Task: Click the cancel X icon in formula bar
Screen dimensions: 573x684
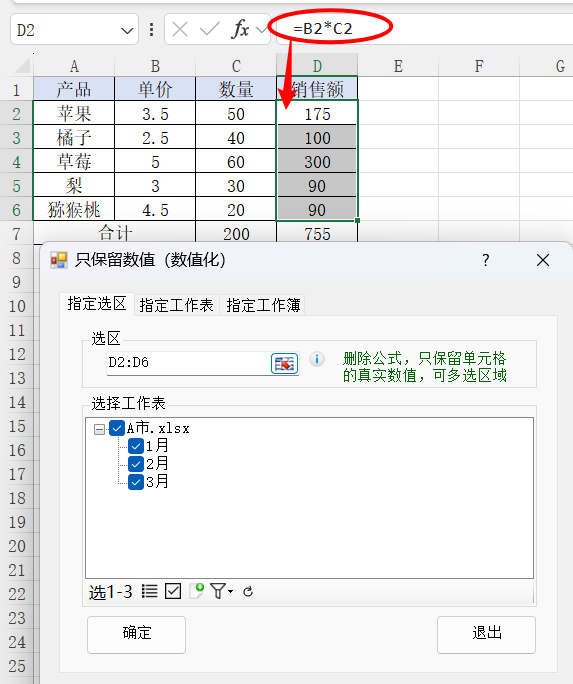Action: click(180, 30)
